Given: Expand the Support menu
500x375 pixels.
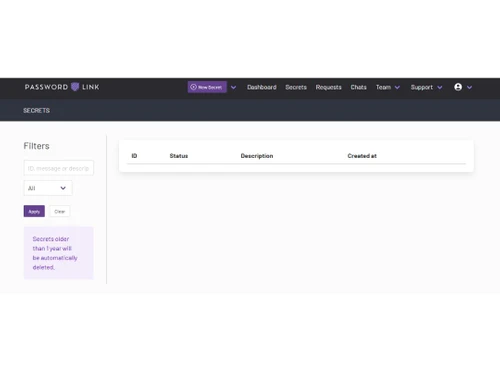Looking at the screenshot, I should point(426,87).
